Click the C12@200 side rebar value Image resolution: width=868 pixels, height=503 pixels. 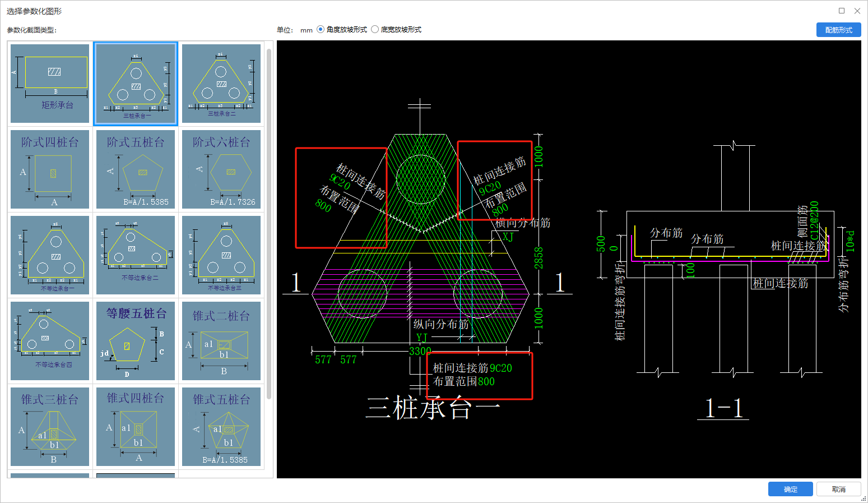(x=814, y=221)
